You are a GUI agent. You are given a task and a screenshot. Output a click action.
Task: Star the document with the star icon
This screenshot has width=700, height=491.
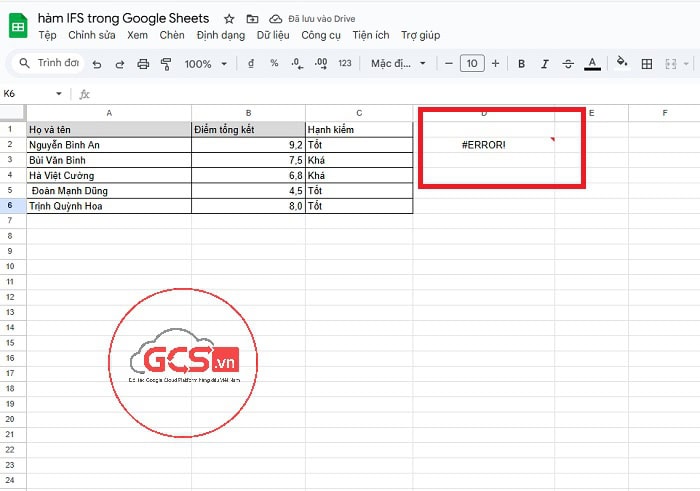[x=229, y=19]
